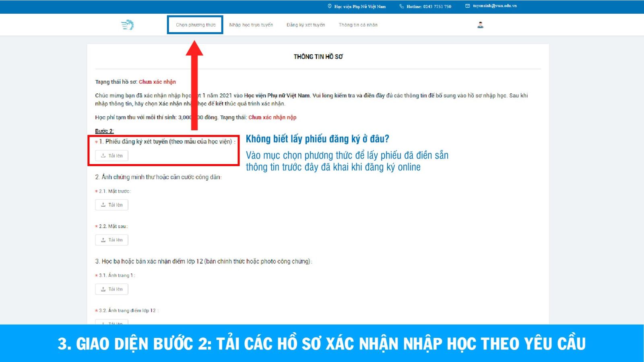Click the Chưa xác nhận nộp fee status
This screenshot has height=362, width=644.
pyautogui.click(x=272, y=117)
